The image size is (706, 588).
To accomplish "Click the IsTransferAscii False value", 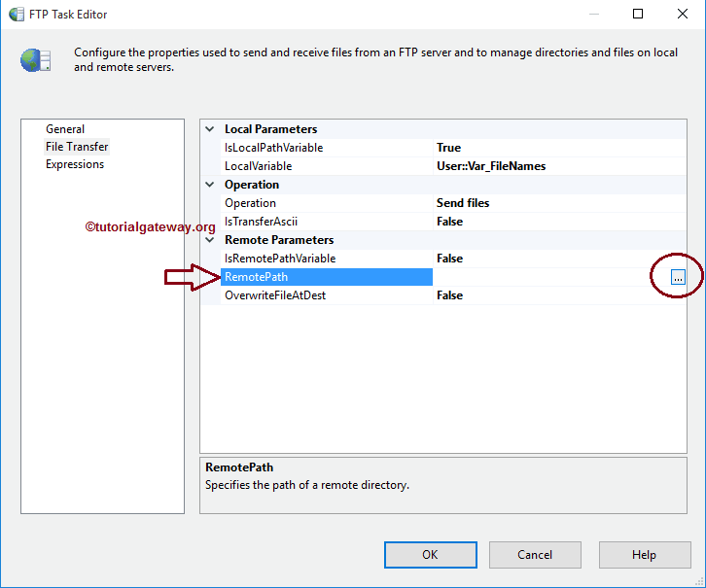I will (x=449, y=222).
